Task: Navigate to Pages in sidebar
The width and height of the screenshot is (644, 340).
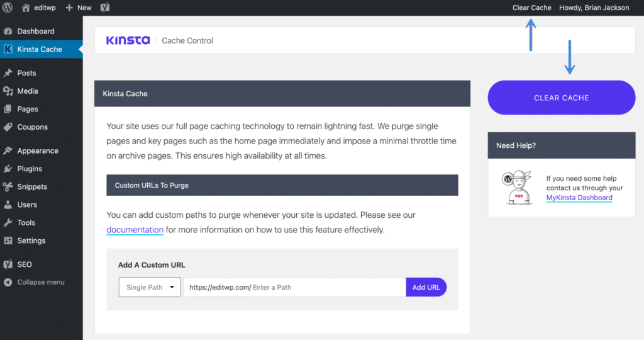Action: pyautogui.click(x=28, y=109)
